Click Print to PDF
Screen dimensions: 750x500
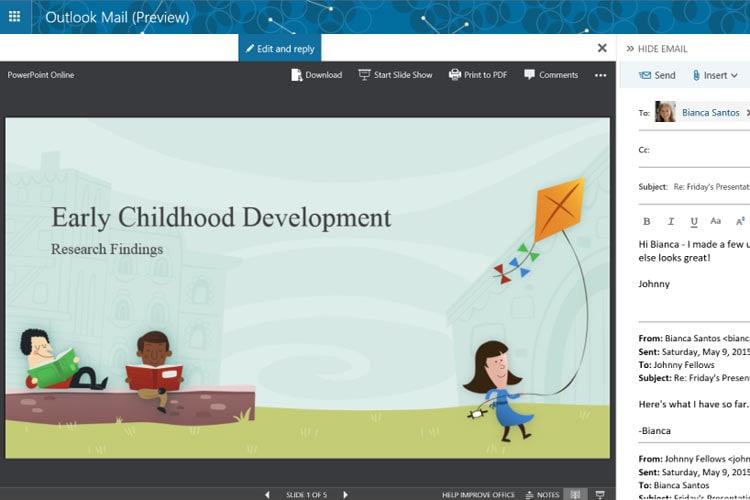477,75
